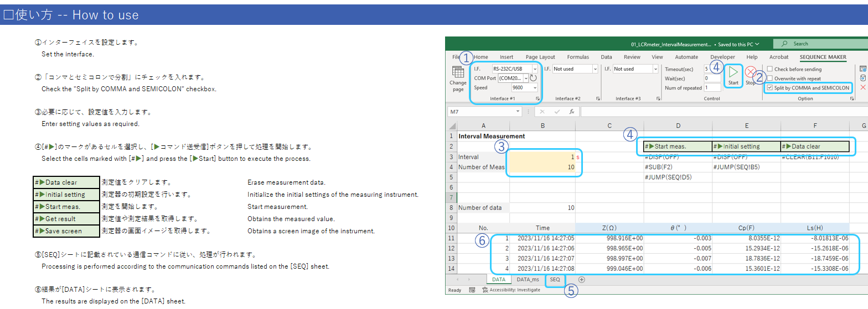This screenshot has width=868, height=309.
Task: Select the SEQUENCE MAKER ribbon tab
Action: point(823,57)
